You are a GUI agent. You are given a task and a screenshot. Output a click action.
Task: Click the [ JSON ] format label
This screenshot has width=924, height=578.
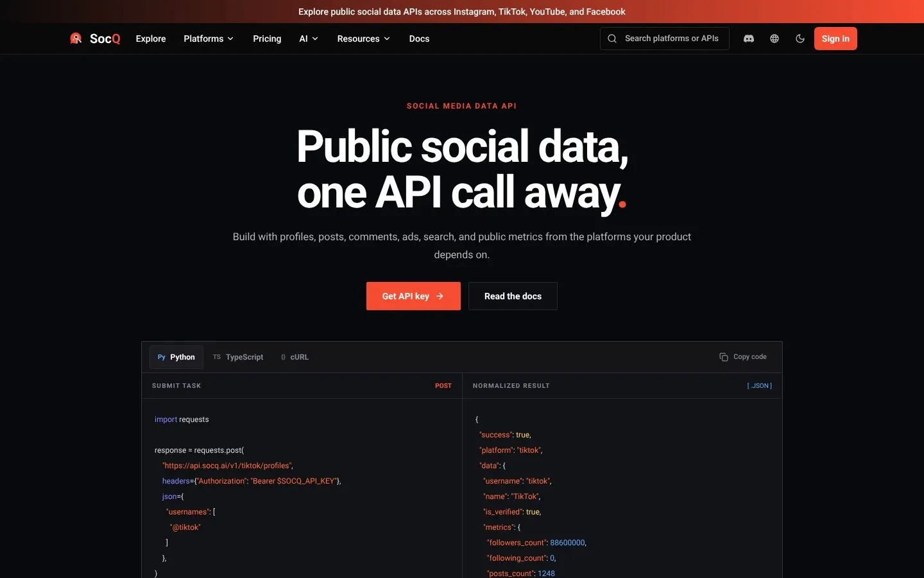coord(760,386)
